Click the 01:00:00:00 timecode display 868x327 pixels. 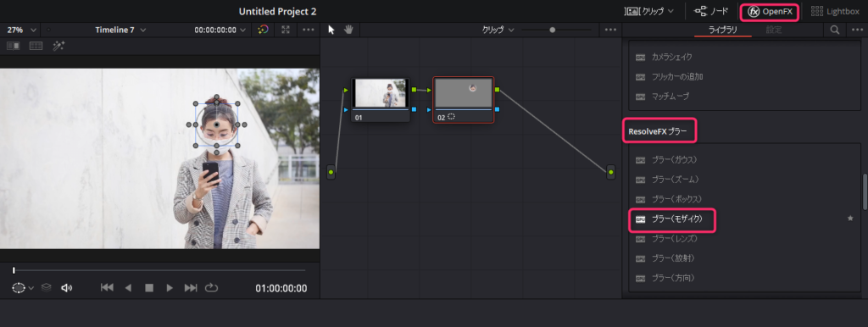[x=281, y=288]
